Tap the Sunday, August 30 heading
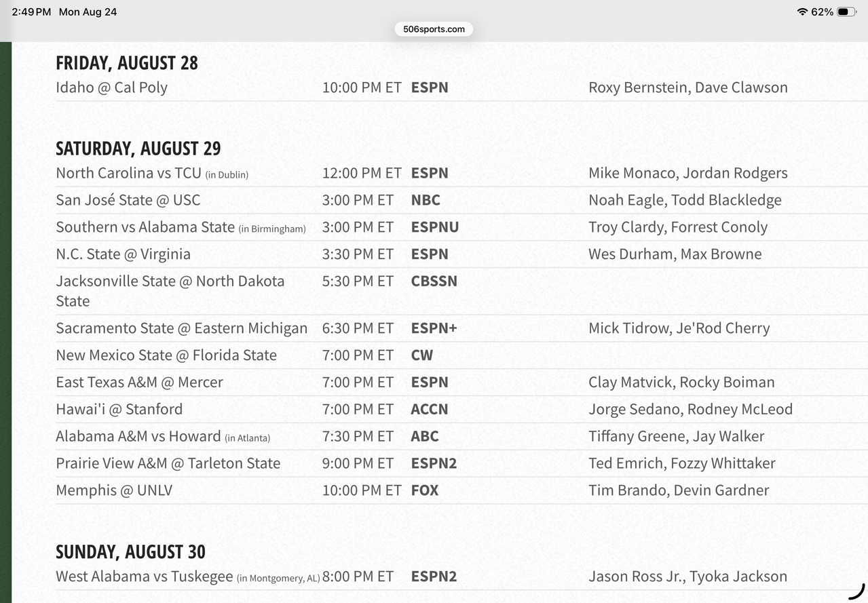The width and height of the screenshot is (868, 603). (130, 552)
